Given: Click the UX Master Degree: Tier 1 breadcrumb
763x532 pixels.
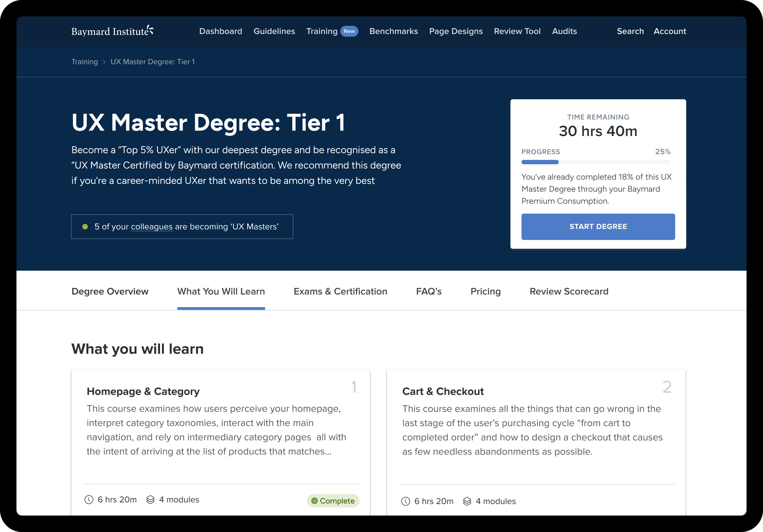Looking at the screenshot, I should point(153,62).
